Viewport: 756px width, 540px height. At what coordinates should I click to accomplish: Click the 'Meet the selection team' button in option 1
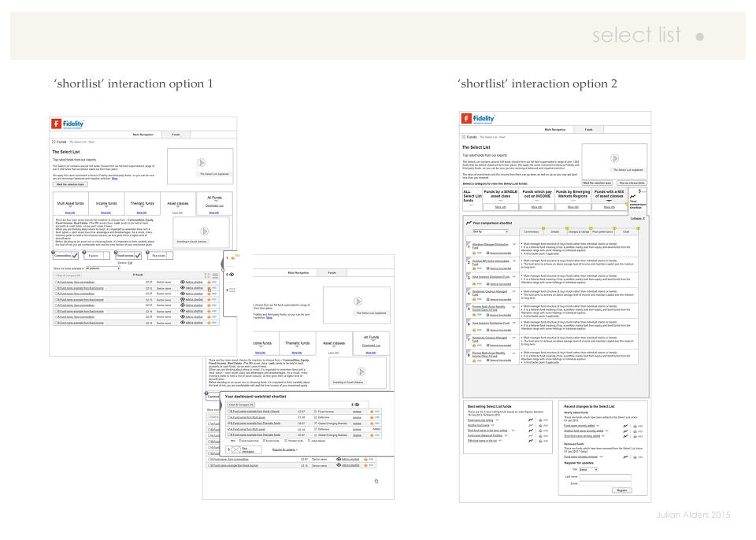(70, 184)
